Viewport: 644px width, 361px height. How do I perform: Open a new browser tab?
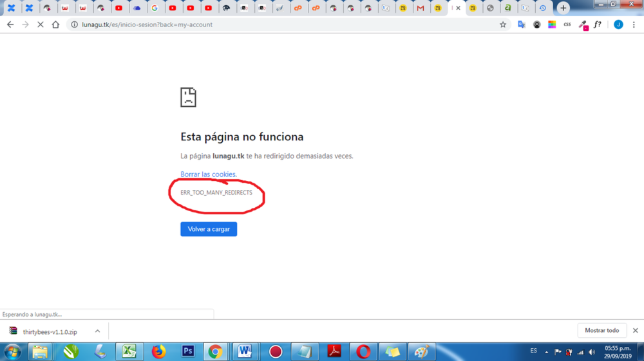[x=563, y=8]
